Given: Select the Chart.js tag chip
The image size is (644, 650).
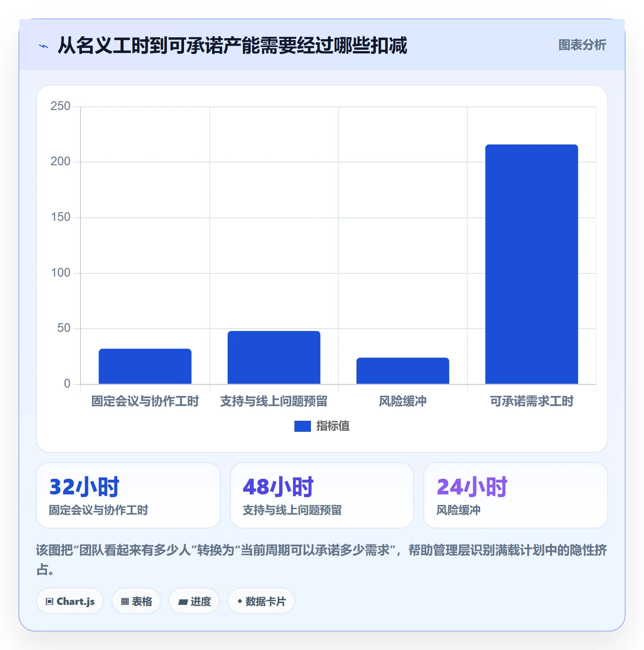Looking at the screenshot, I should tap(70, 601).
